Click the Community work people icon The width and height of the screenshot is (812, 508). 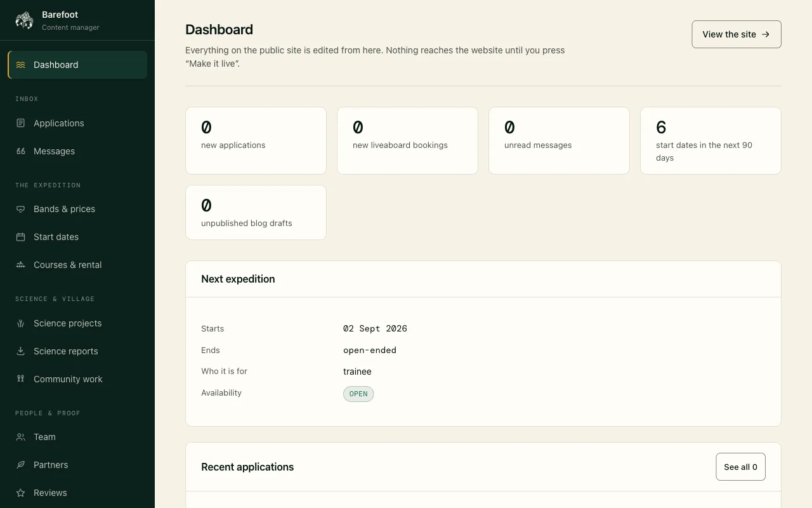(x=21, y=379)
